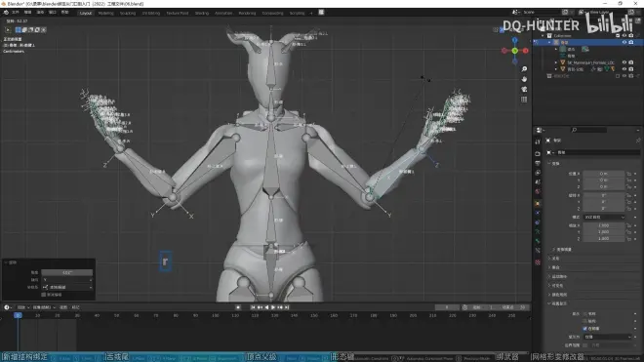
Task: Click the Blender logo in the menu bar
Action: click(6, 13)
